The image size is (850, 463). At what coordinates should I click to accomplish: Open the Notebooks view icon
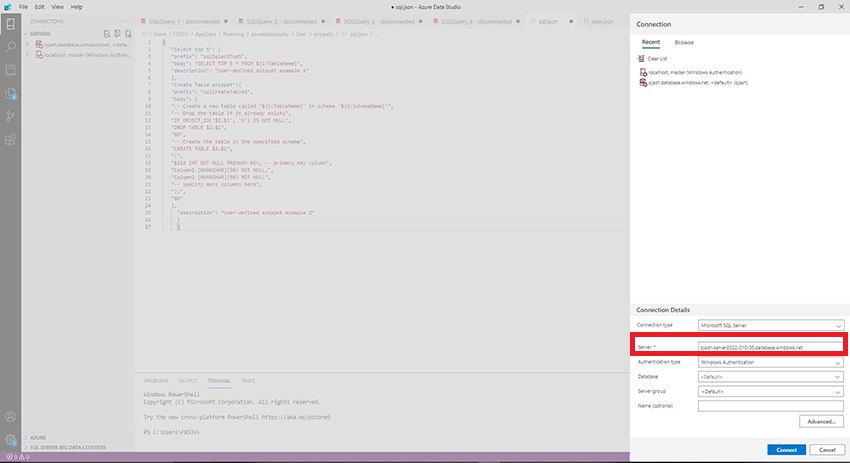point(10,70)
